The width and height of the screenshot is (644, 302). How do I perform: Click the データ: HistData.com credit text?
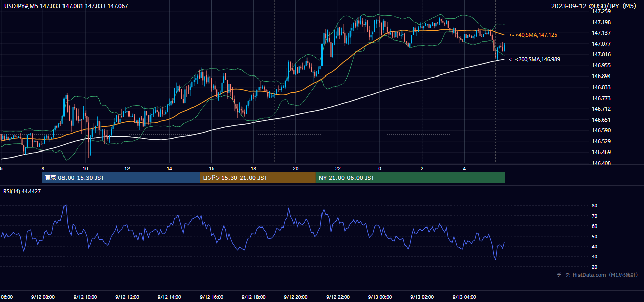click(x=598, y=275)
